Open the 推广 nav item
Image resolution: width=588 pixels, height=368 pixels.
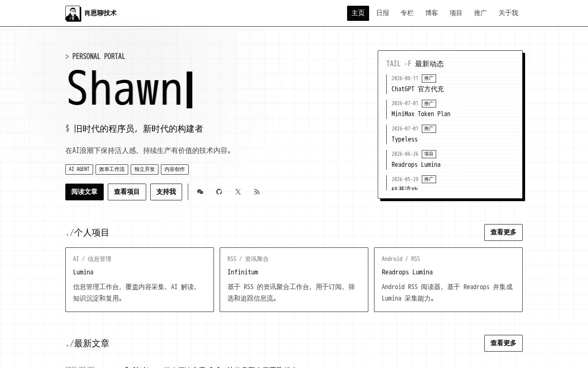481,13
